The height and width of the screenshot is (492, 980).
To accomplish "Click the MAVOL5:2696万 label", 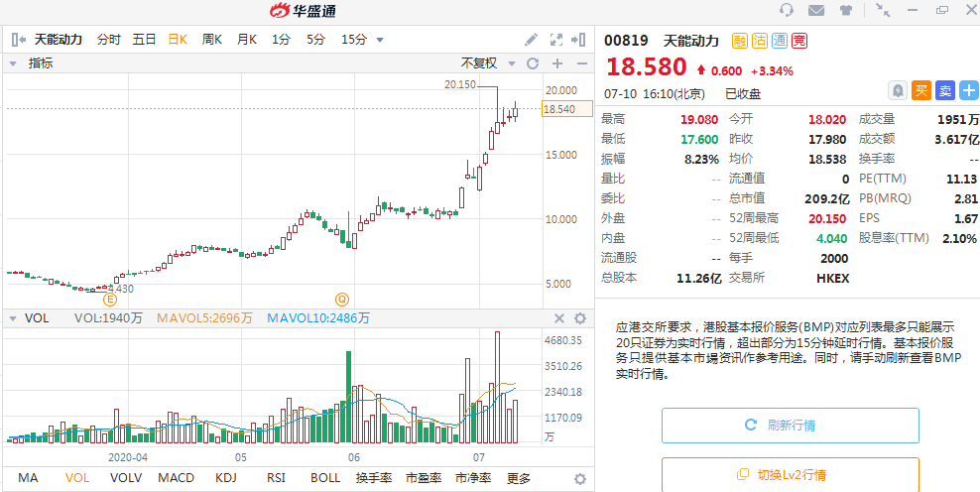I will (204, 318).
